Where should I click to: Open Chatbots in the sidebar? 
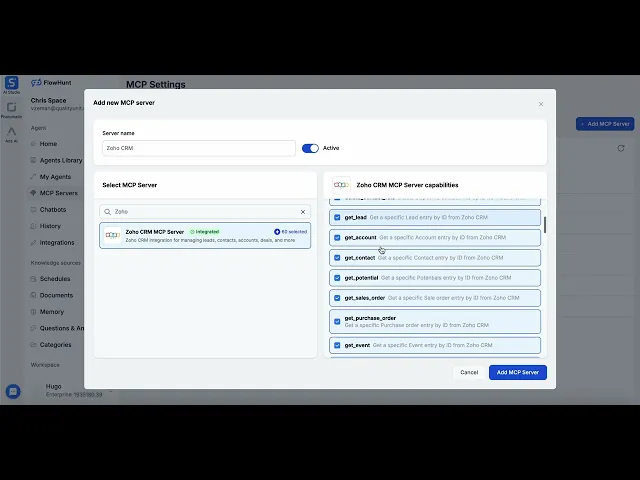tap(48, 209)
